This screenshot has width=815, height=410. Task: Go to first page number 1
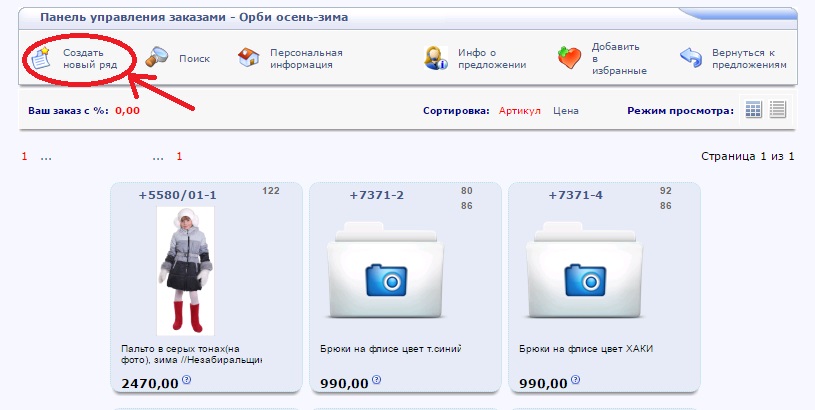pos(24,156)
